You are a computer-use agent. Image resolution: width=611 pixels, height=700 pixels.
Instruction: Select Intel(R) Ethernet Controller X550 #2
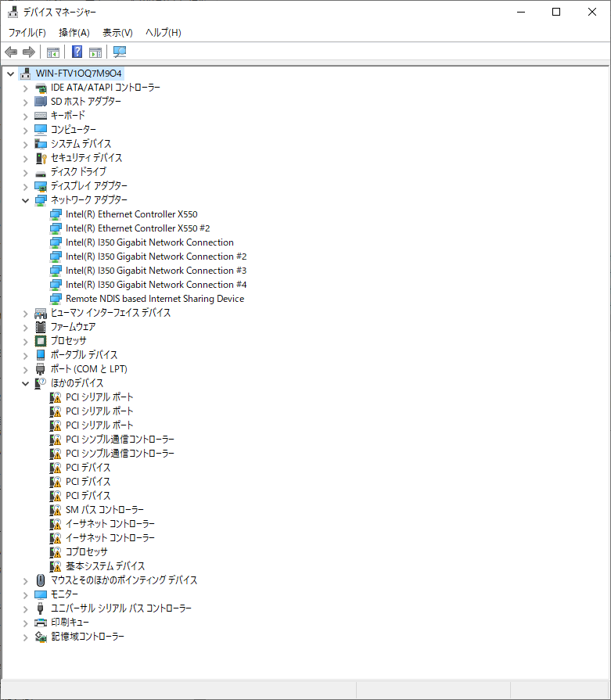click(x=138, y=228)
